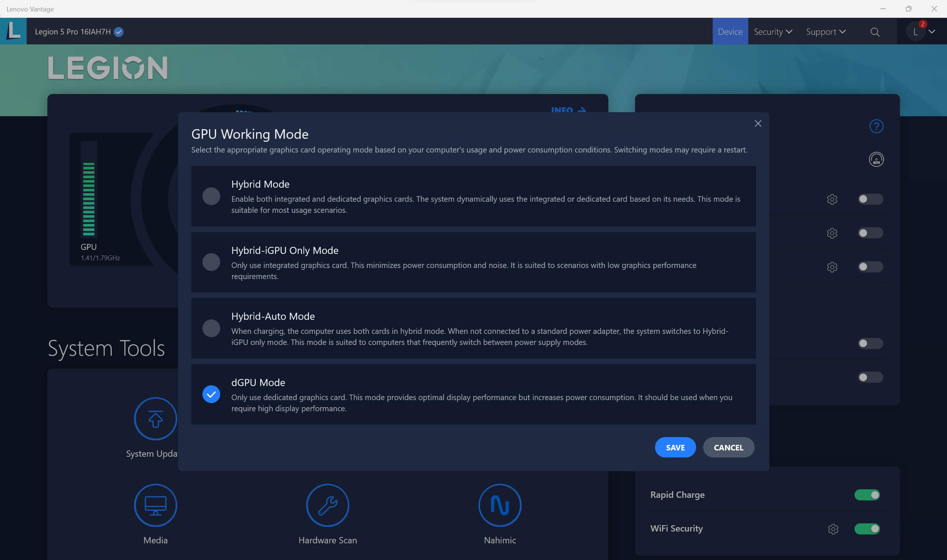Toggle the Rapid Charge switch
This screenshot has width=947, height=560.
click(867, 495)
